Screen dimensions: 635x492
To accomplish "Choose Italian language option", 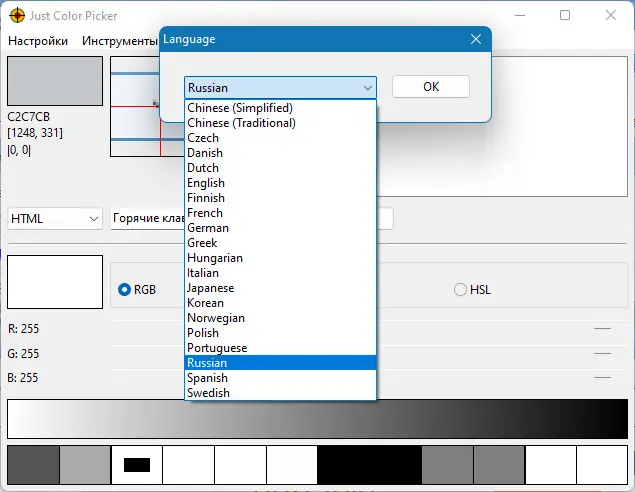I will [280, 273].
